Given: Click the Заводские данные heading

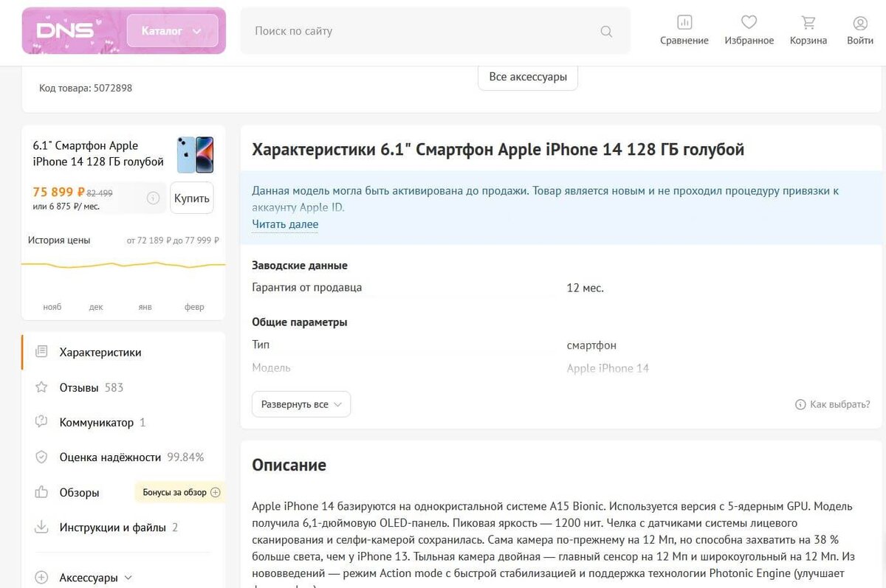Looking at the screenshot, I should 300,266.
